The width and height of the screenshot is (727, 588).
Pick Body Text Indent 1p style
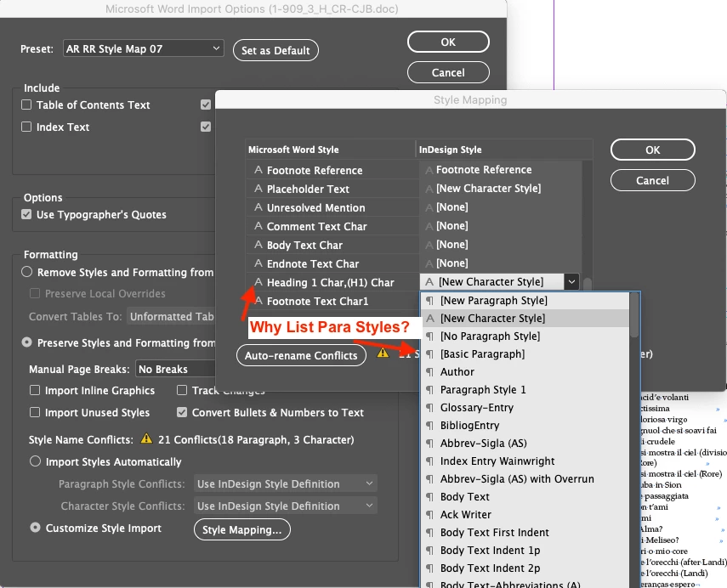tap(525, 551)
